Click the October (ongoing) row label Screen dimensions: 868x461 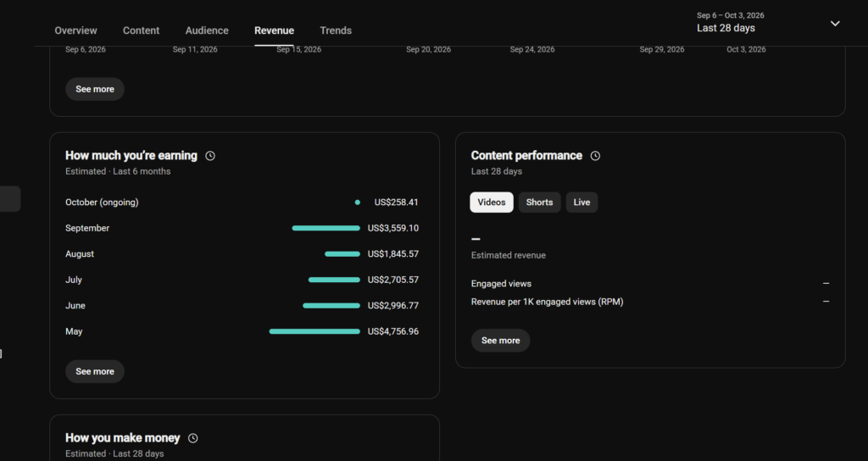click(102, 203)
